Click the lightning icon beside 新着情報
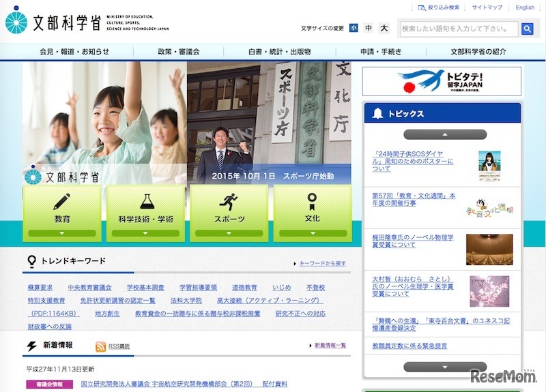 pos(31,346)
